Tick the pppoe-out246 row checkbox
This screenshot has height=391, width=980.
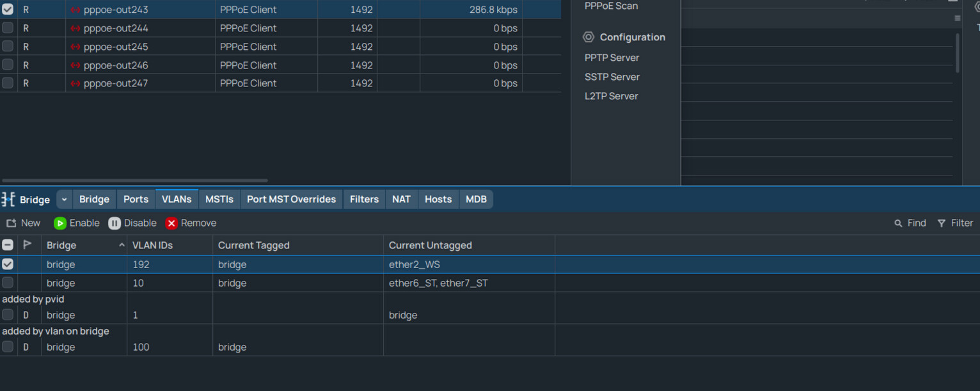pyautogui.click(x=8, y=65)
